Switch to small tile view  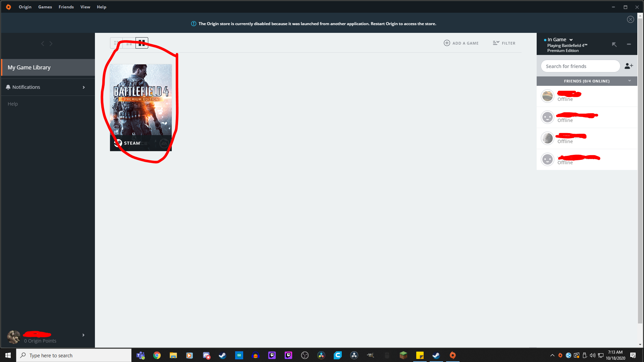coord(116,43)
